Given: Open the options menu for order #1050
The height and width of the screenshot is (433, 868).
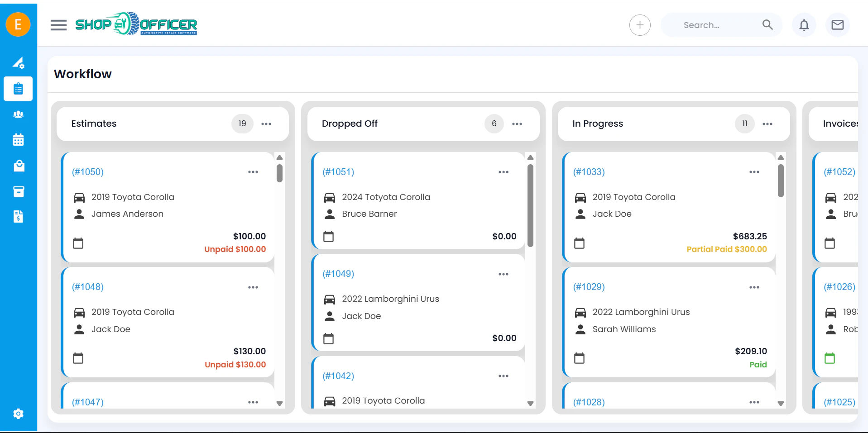Looking at the screenshot, I should coord(253,171).
